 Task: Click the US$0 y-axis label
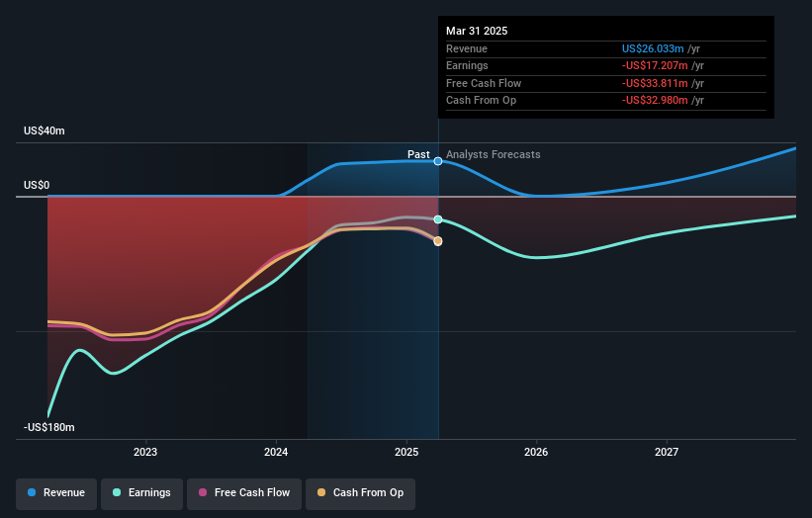[x=37, y=185]
